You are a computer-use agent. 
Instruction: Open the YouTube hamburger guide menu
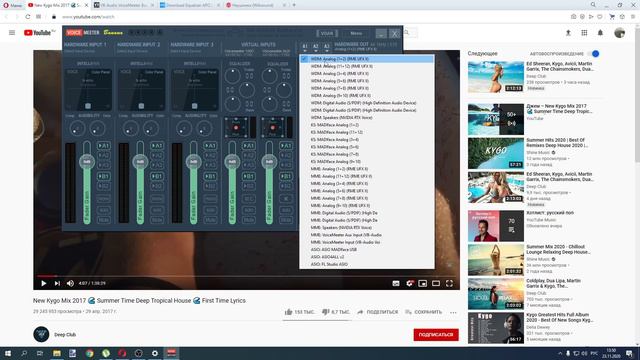(12, 33)
